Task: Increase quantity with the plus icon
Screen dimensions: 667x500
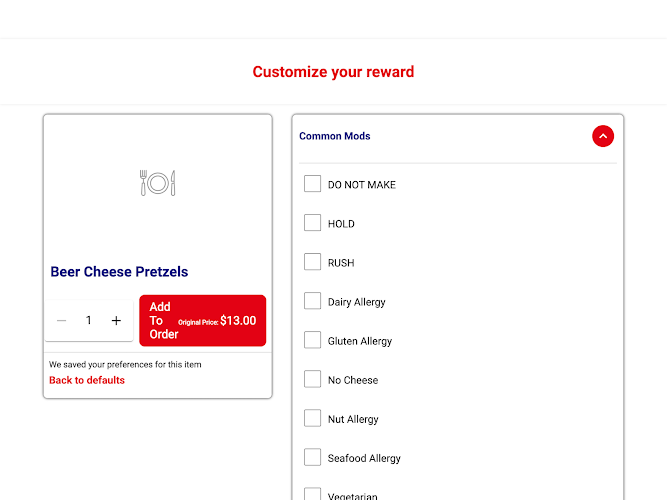Action: click(x=116, y=320)
